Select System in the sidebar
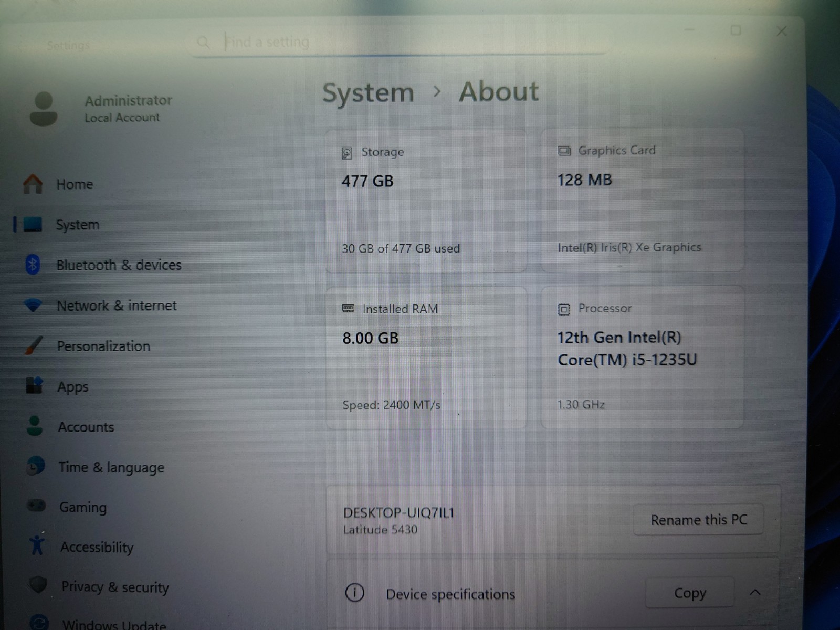840x630 pixels. pyautogui.click(x=152, y=224)
